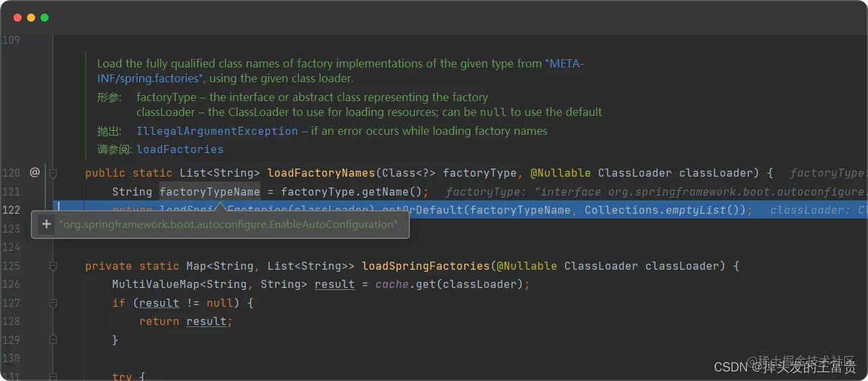Click the fold end marker at line 129

tap(53, 341)
